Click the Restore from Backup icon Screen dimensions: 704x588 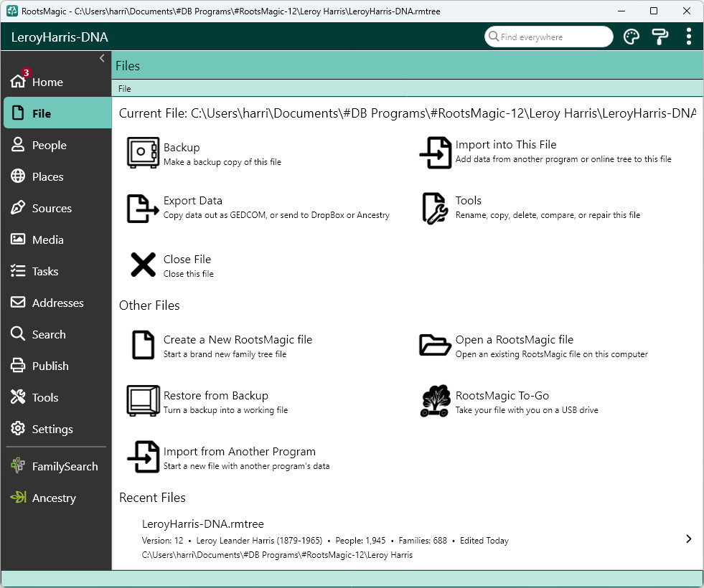[x=143, y=401]
